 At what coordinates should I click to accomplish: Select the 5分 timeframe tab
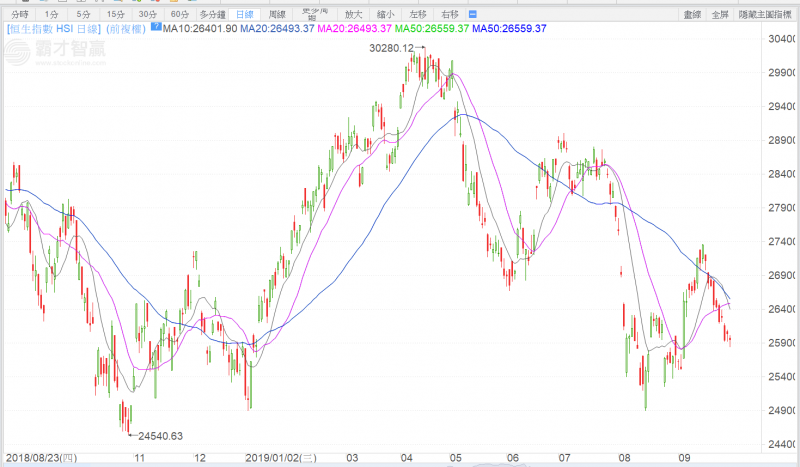(x=83, y=15)
